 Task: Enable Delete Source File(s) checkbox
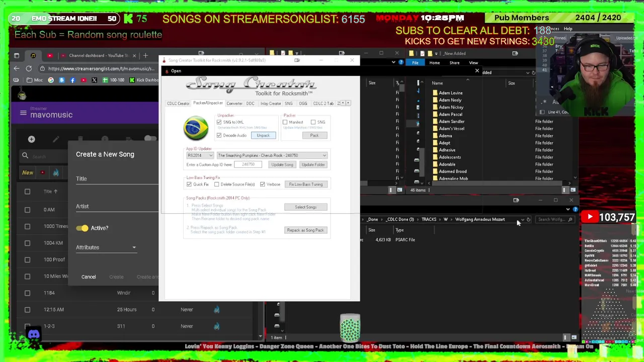coord(216,185)
